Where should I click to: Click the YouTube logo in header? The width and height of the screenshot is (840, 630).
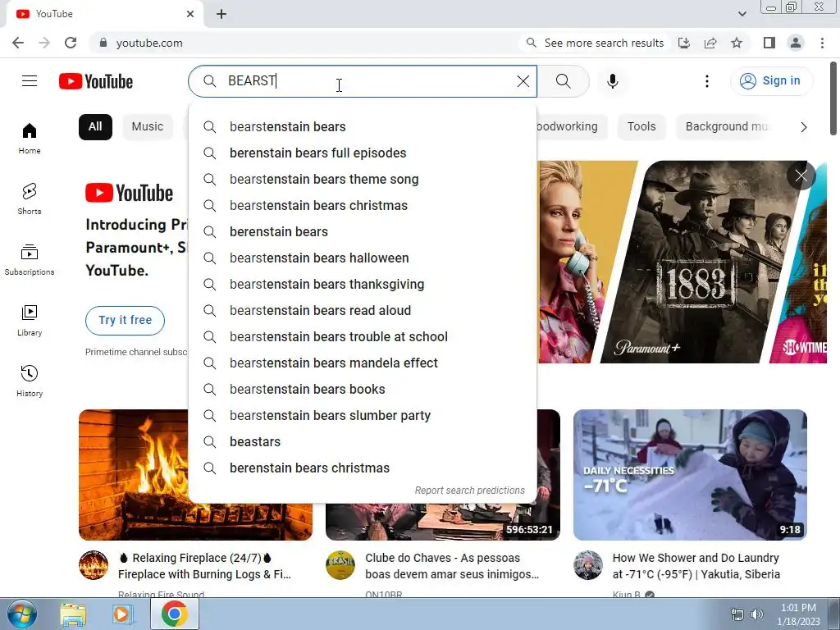click(x=96, y=81)
